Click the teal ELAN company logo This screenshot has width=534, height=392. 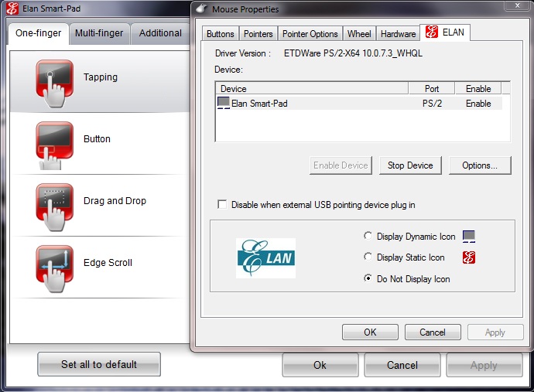coord(265,258)
